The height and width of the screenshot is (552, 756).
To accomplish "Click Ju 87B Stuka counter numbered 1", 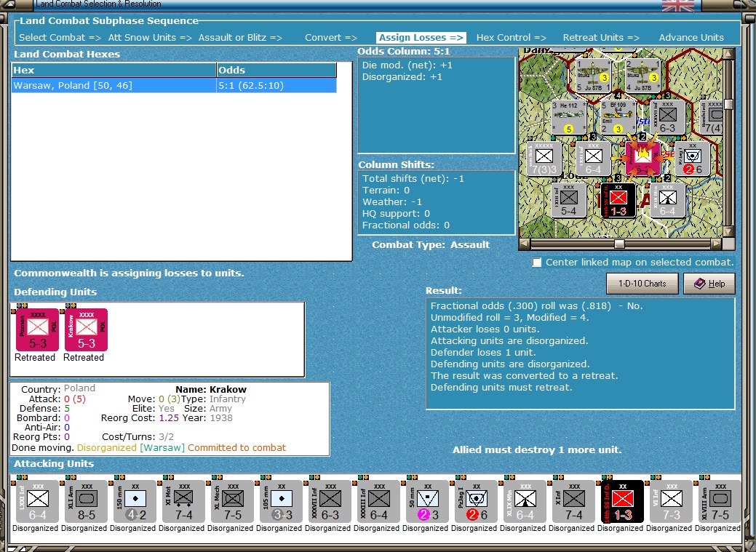I will tap(594, 75).
